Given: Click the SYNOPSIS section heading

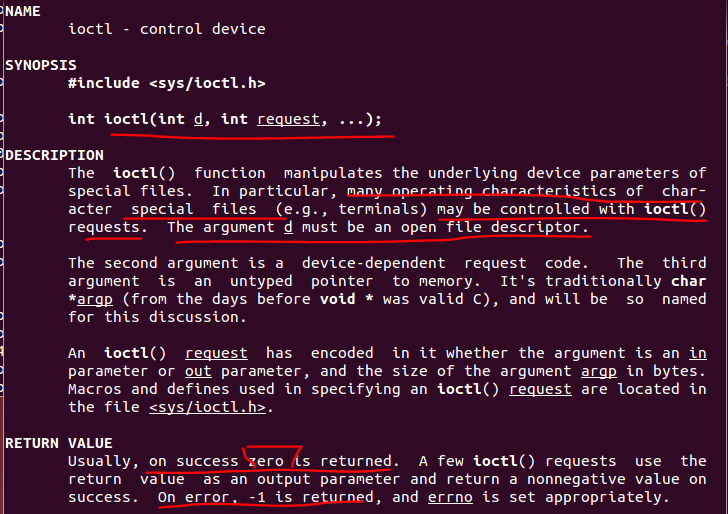Looking at the screenshot, I should [x=41, y=65].
